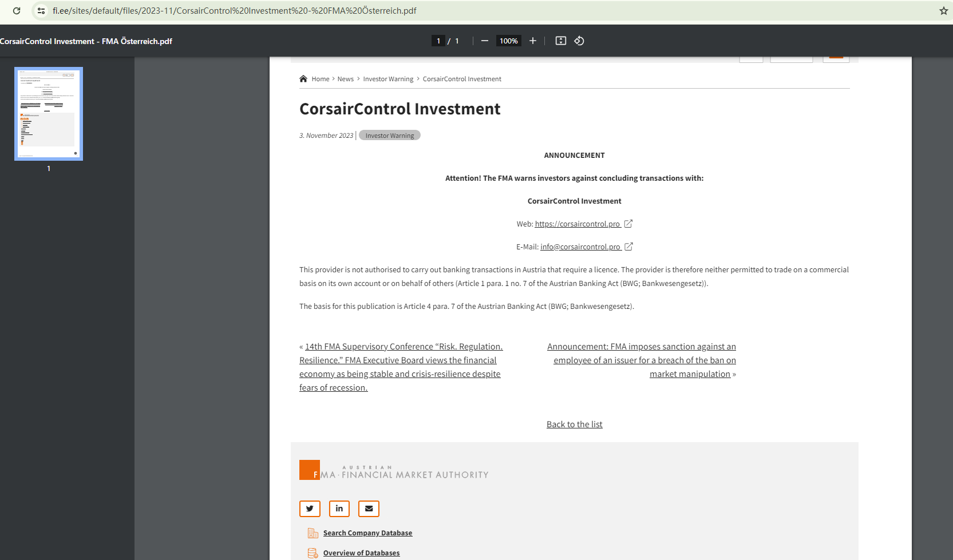Go to News breadcrumb link
Viewport: 953px width, 560px height.
tap(346, 79)
